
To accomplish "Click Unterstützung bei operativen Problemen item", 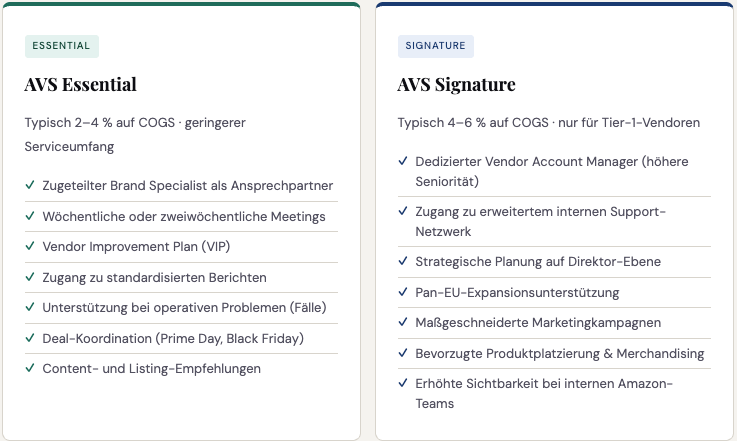I will 184,307.
